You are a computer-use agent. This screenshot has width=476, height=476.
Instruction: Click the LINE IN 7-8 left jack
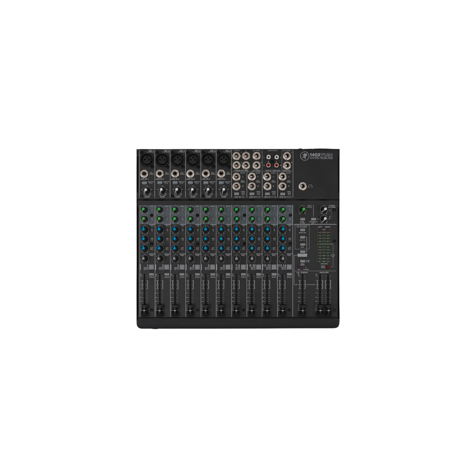pos(236,177)
